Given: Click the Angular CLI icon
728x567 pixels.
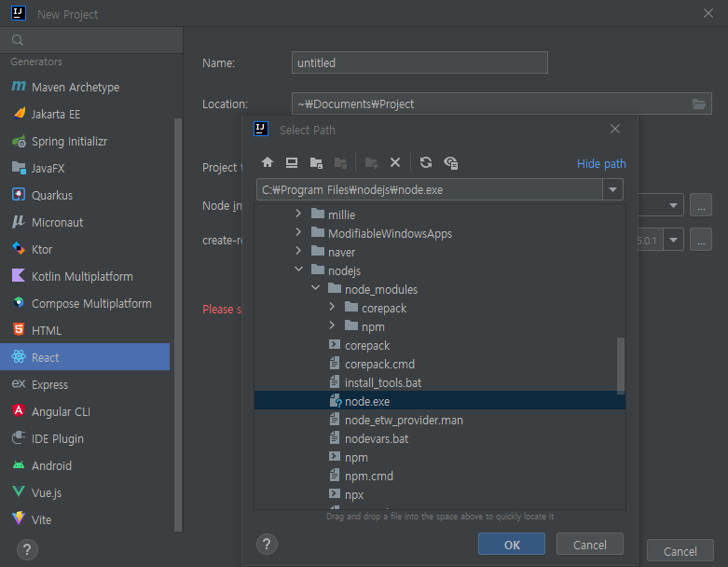Looking at the screenshot, I should point(18,410).
